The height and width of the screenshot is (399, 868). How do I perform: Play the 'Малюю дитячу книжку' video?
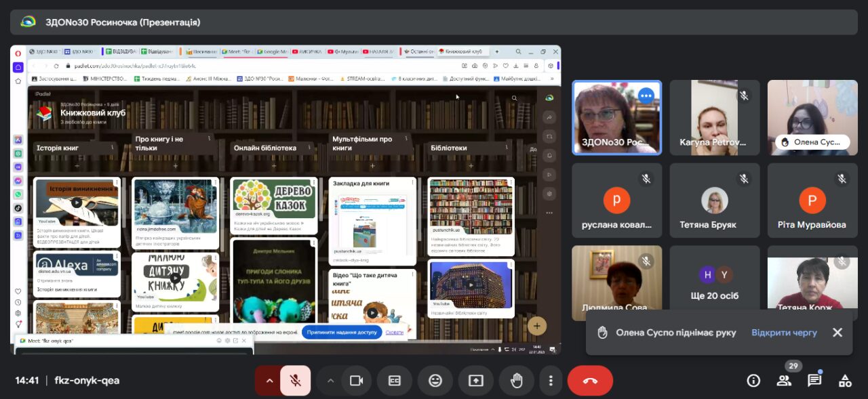pyautogui.click(x=176, y=277)
